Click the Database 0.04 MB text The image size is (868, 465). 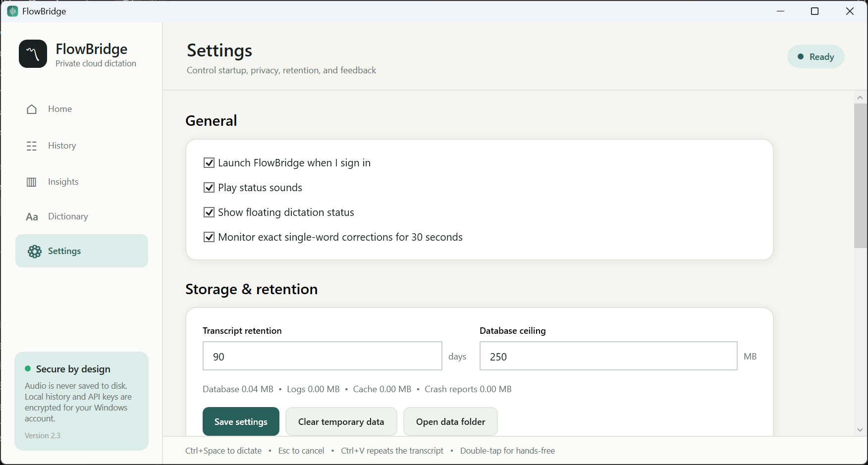click(x=238, y=389)
